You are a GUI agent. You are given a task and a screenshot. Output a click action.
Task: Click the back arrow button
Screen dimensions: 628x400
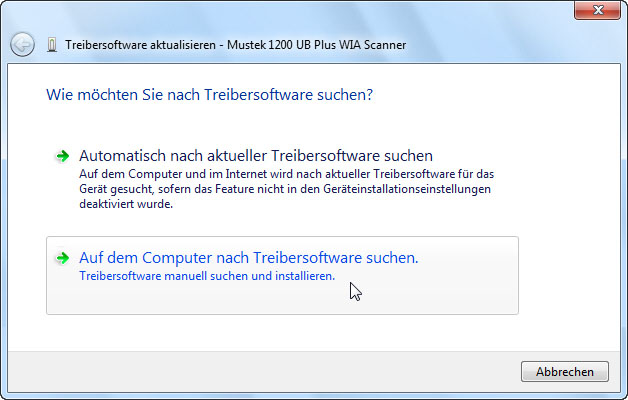click(x=22, y=45)
